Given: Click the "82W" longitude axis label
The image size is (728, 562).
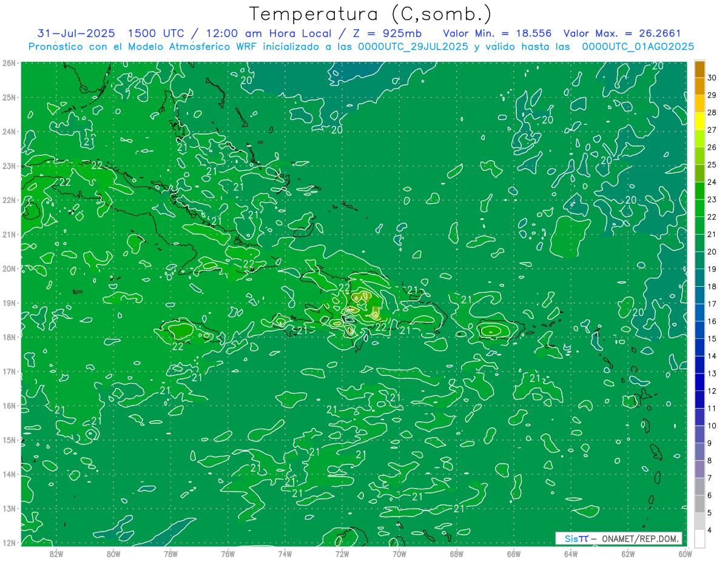Looking at the screenshot, I should (56, 554).
